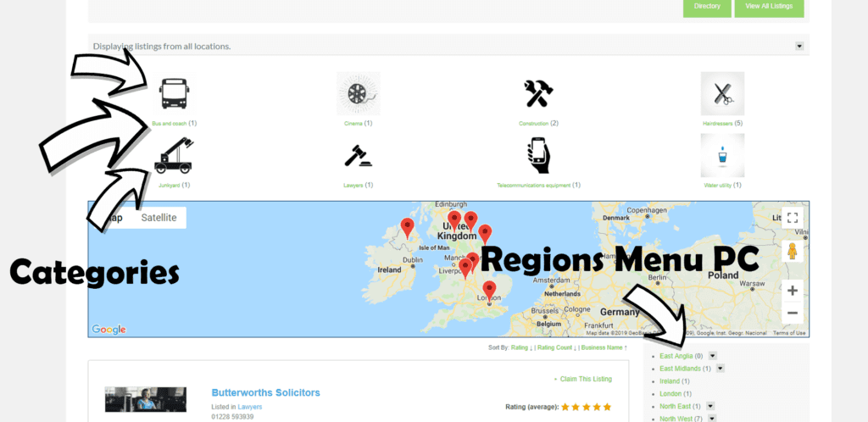
Task: Open the Cinema category link
Action: coord(353,124)
